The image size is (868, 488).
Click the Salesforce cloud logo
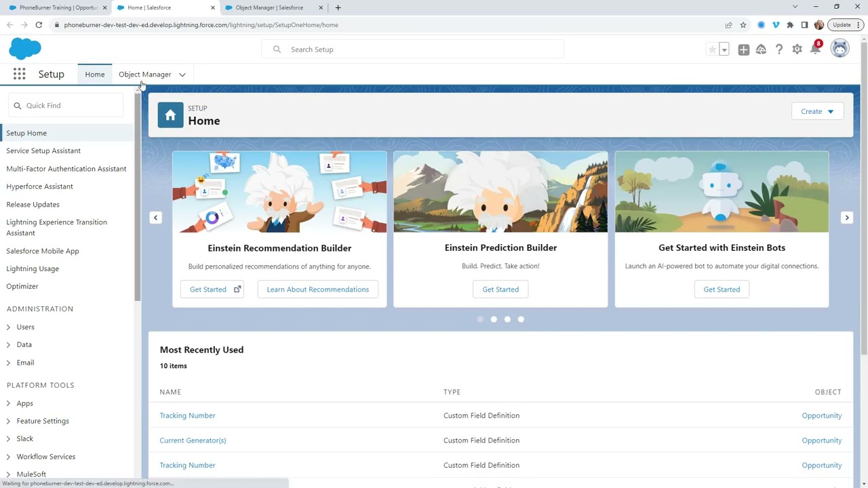(x=25, y=49)
